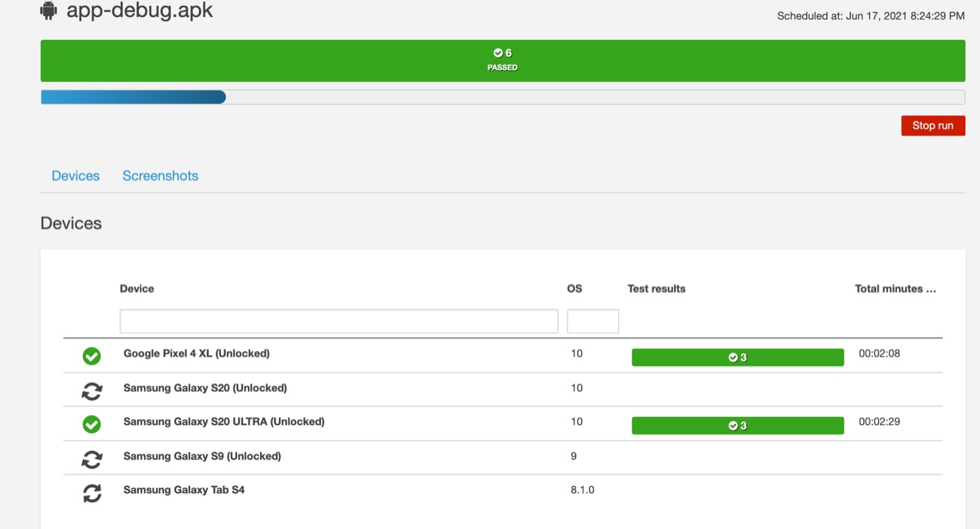Click the 00:02:08 total minutes value
This screenshot has width=980, height=529.
(879, 353)
